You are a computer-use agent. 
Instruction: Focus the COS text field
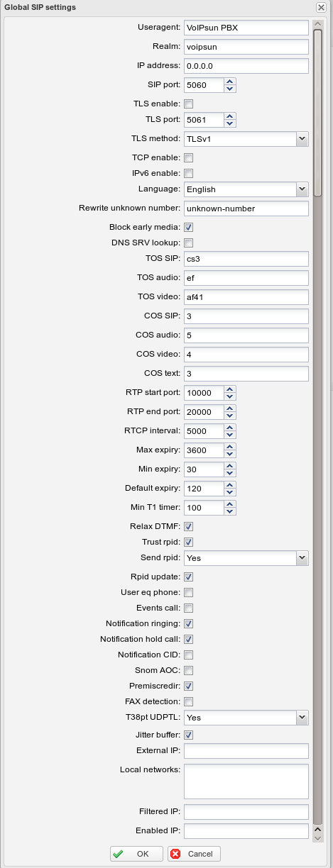click(x=246, y=374)
